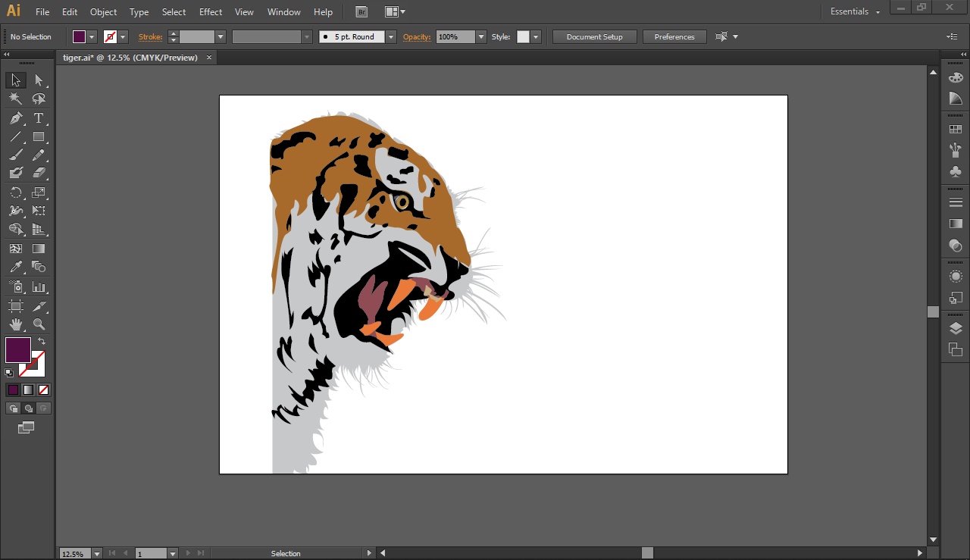970x560 pixels.
Task: Select the Width tool
Action: [16, 211]
